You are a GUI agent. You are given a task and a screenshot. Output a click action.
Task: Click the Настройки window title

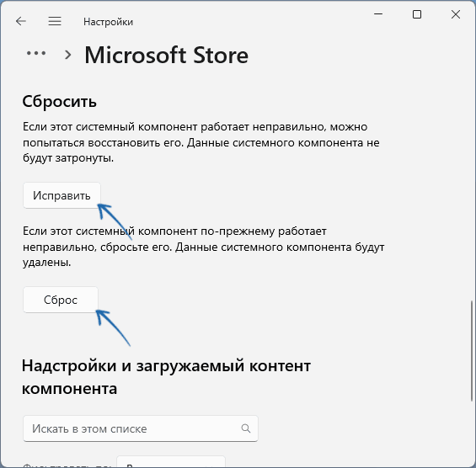click(x=108, y=22)
